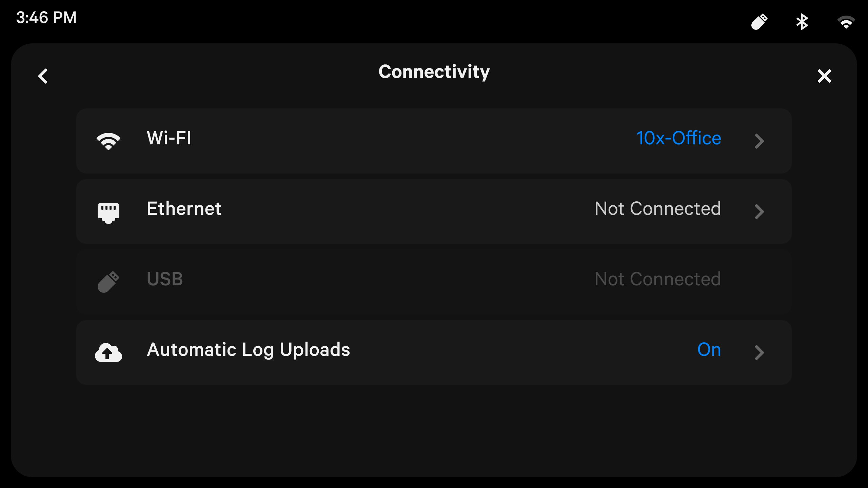868x488 pixels.
Task: Tap the Wi-Fi icon in status bar
Action: point(846,23)
